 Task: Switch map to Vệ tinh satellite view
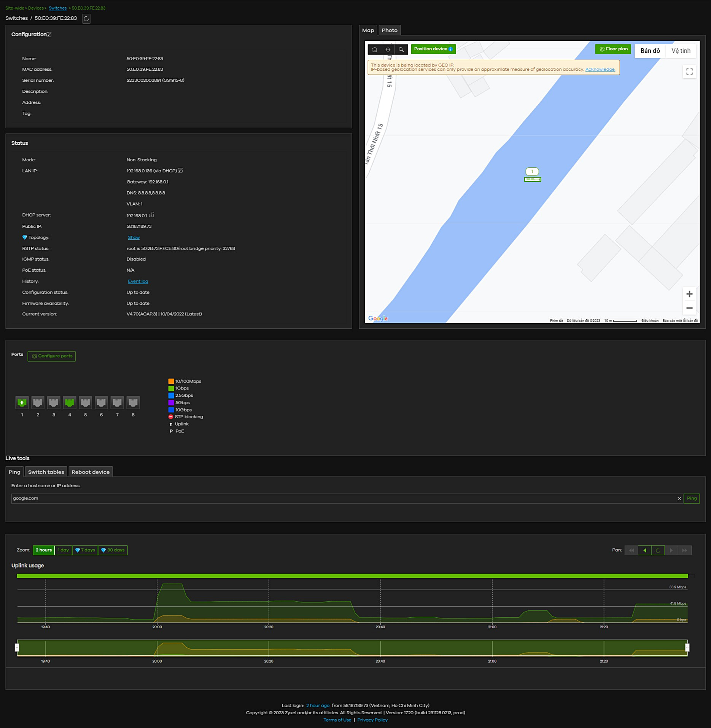(x=681, y=51)
